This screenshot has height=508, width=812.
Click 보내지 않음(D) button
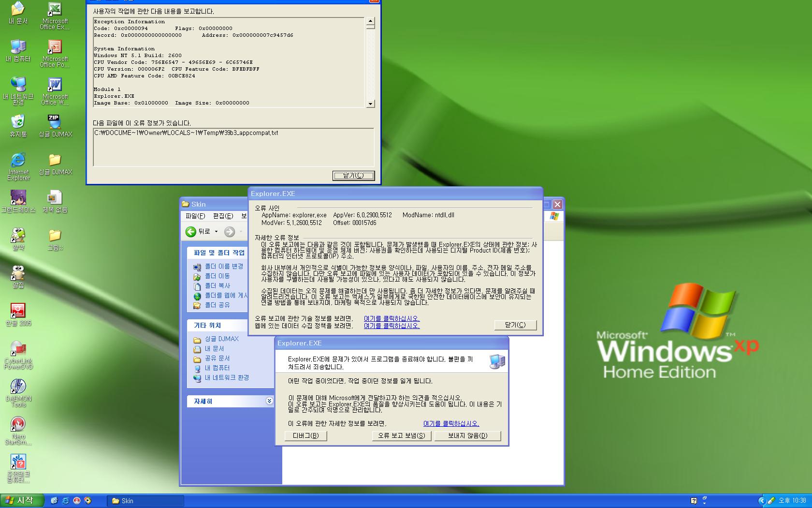(x=467, y=435)
